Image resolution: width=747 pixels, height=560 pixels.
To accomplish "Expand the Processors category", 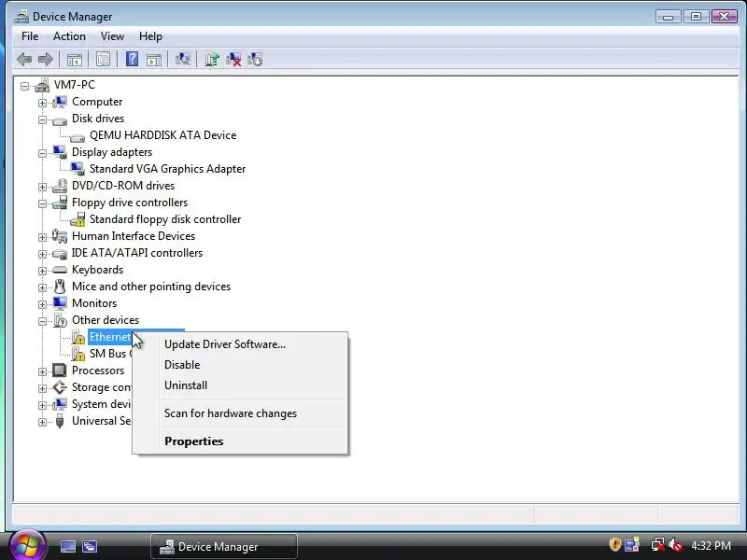I will click(x=42, y=371).
